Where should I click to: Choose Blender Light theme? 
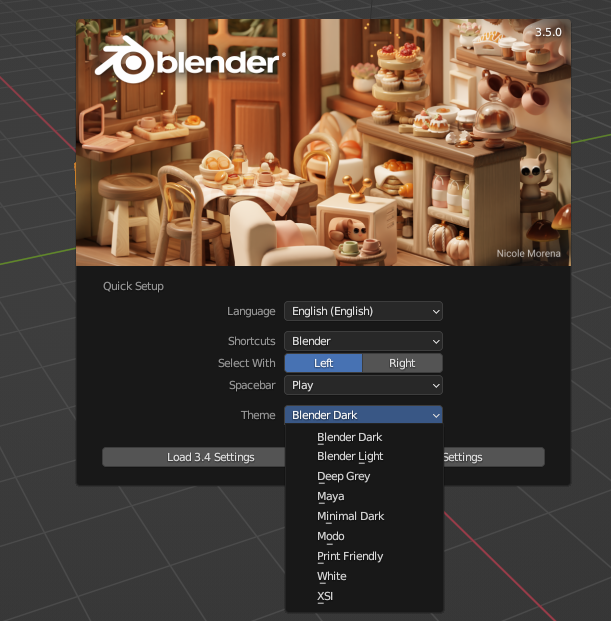coord(364,456)
